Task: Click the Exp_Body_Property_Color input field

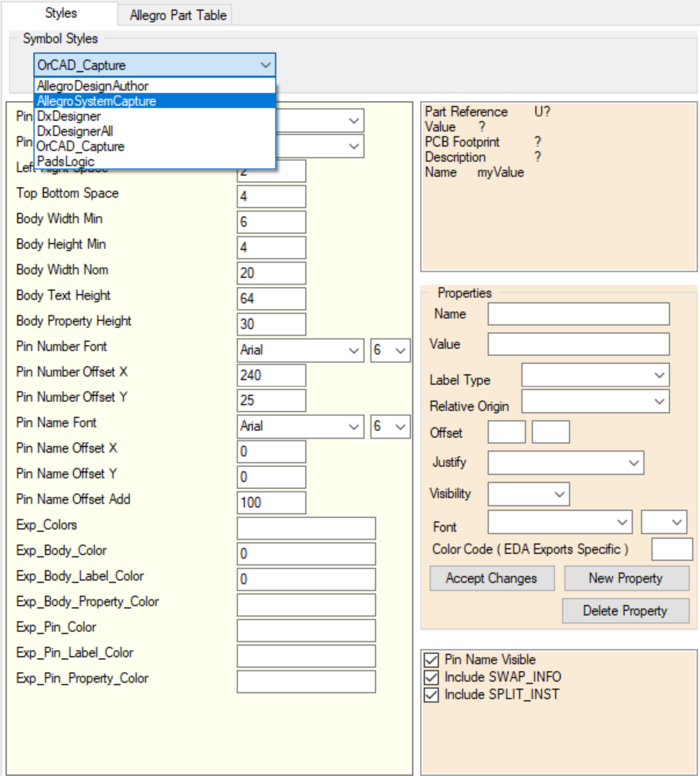Action: point(306,605)
